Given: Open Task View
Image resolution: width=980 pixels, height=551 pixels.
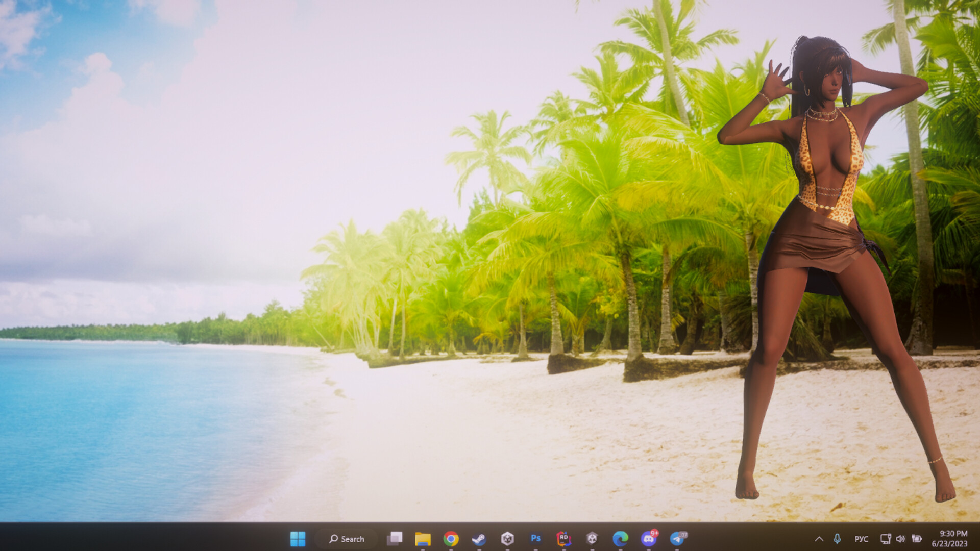Looking at the screenshot, I should tap(396, 538).
